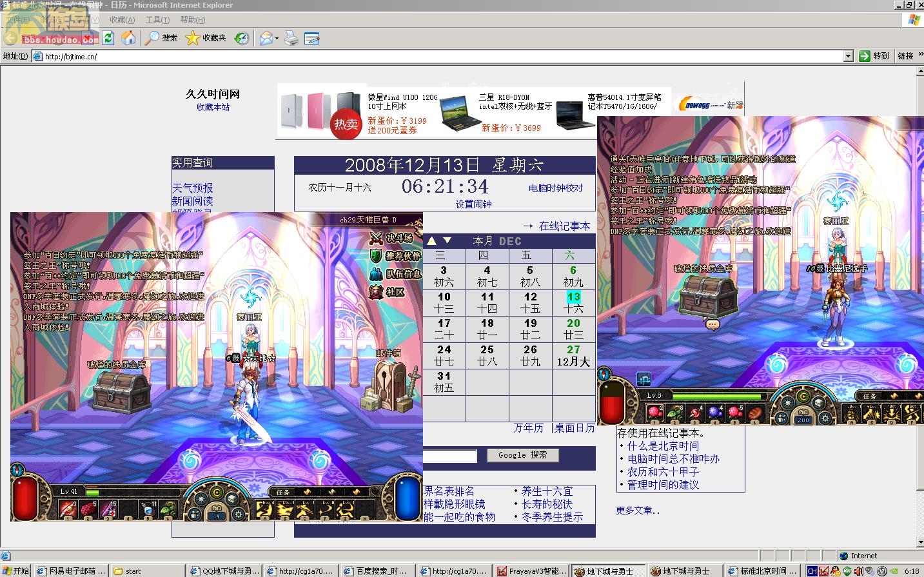Click the IE Edit page icon
Image resolution: width=924 pixels, height=577 pixels.
click(x=311, y=38)
